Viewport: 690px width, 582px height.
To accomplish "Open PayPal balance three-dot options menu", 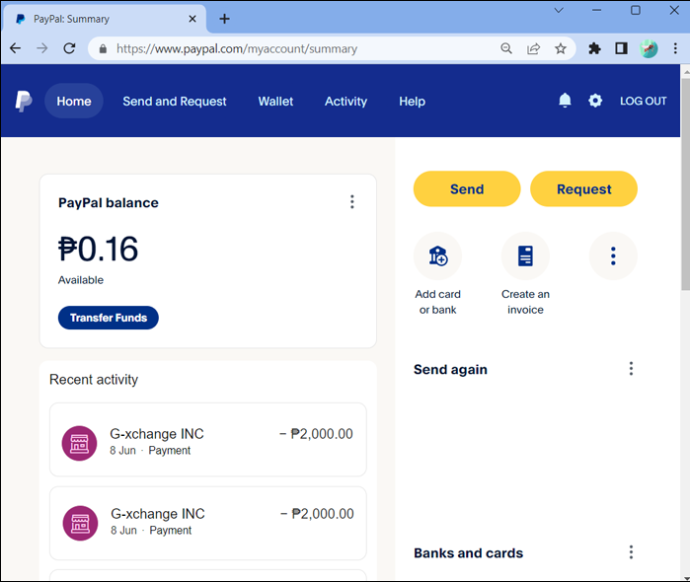I will [352, 202].
